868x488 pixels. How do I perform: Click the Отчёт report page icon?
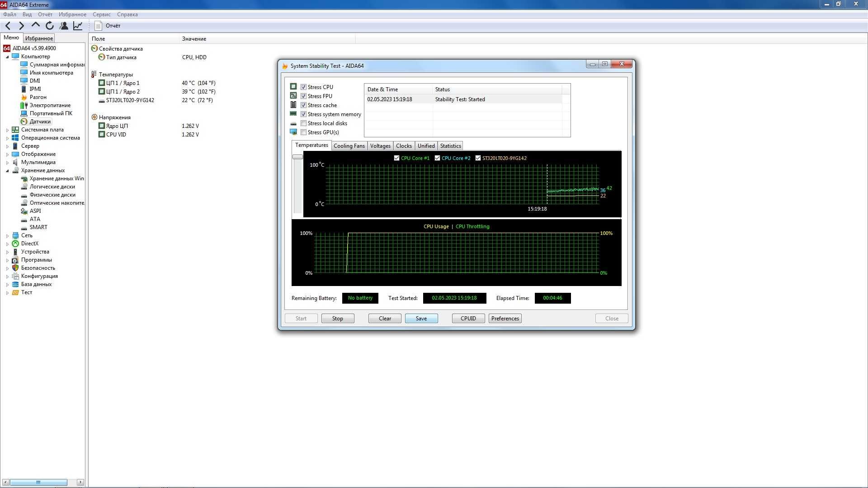click(x=98, y=26)
